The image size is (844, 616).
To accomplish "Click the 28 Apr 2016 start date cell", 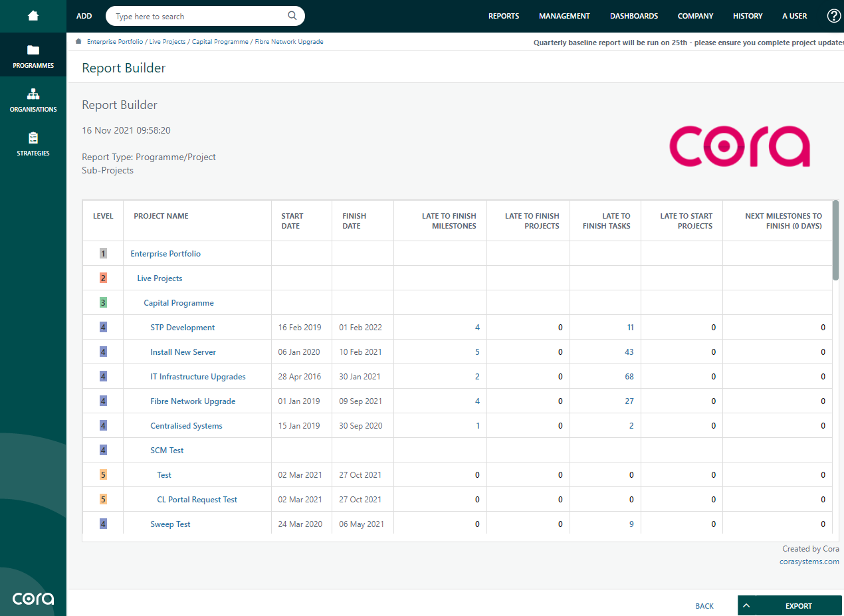I will click(300, 377).
